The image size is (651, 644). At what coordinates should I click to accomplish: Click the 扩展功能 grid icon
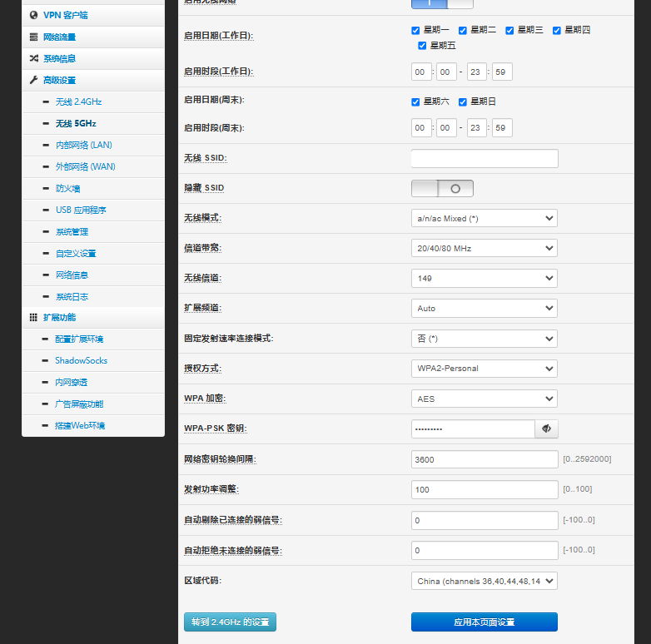tap(33, 318)
